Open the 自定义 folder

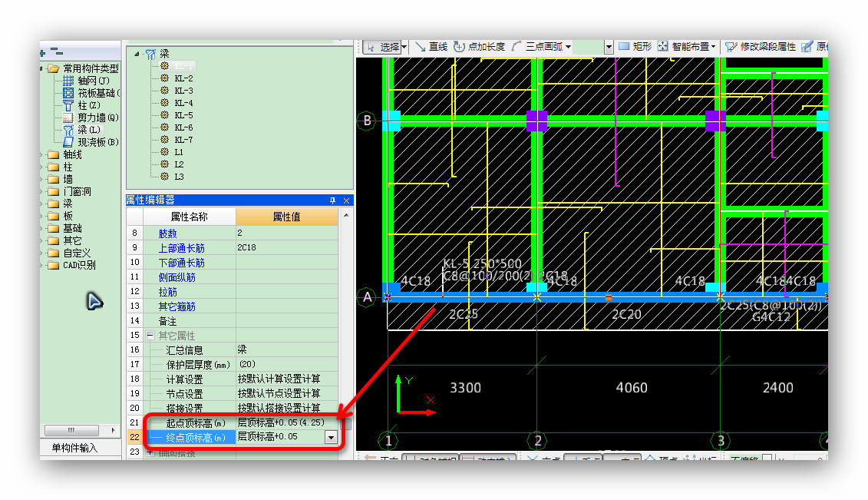coord(69,253)
